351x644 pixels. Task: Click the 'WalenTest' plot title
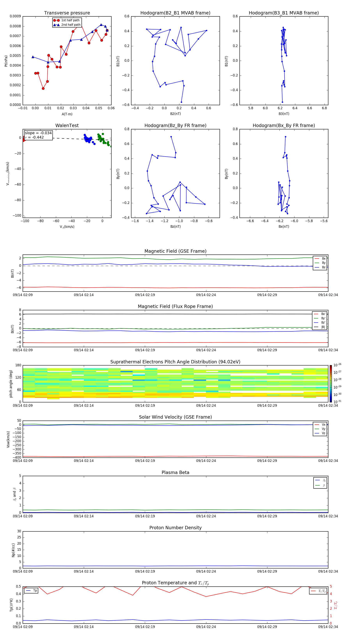pos(67,125)
